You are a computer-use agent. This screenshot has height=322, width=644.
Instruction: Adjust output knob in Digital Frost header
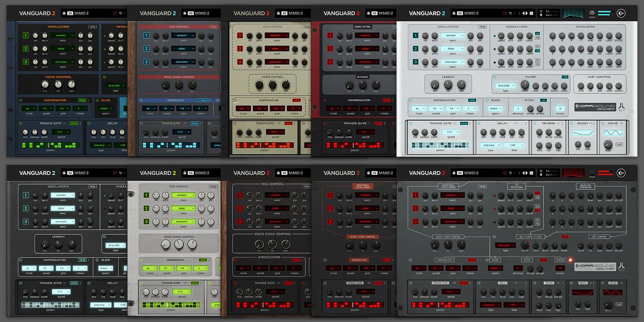(x=592, y=13)
